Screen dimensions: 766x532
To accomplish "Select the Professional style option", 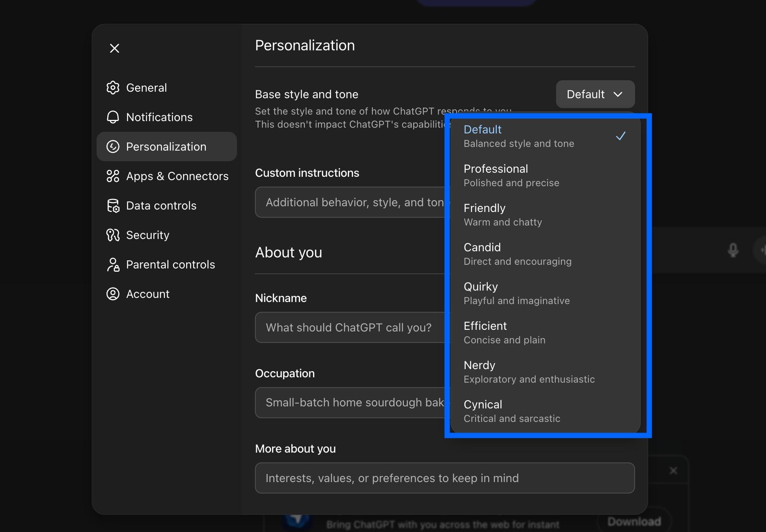I will coord(532,175).
